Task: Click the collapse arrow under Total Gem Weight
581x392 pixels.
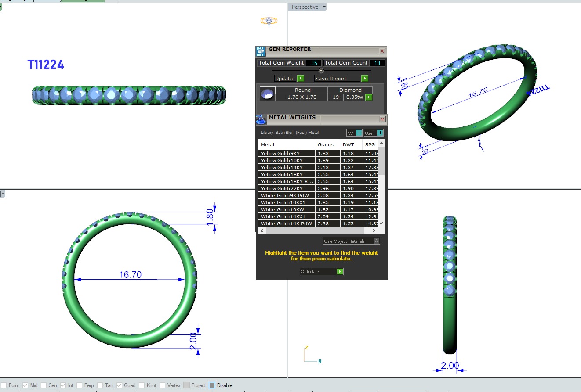Action: click(x=321, y=71)
